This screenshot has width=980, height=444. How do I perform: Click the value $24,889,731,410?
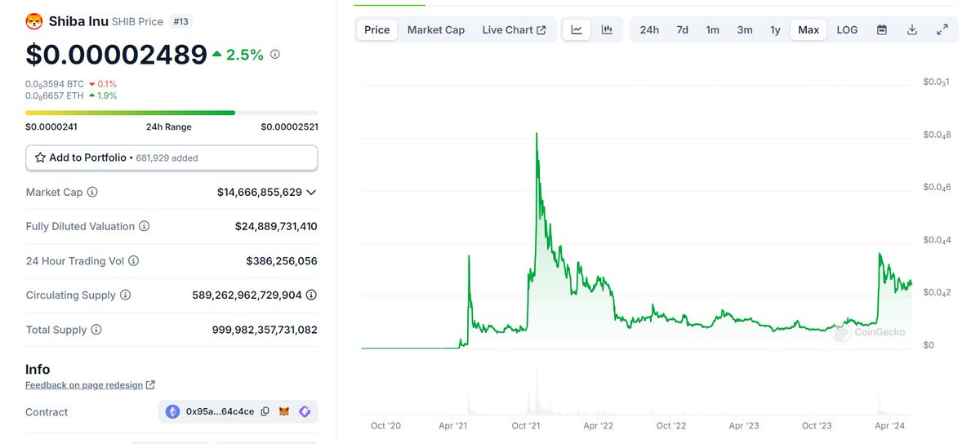coord(276,226)
